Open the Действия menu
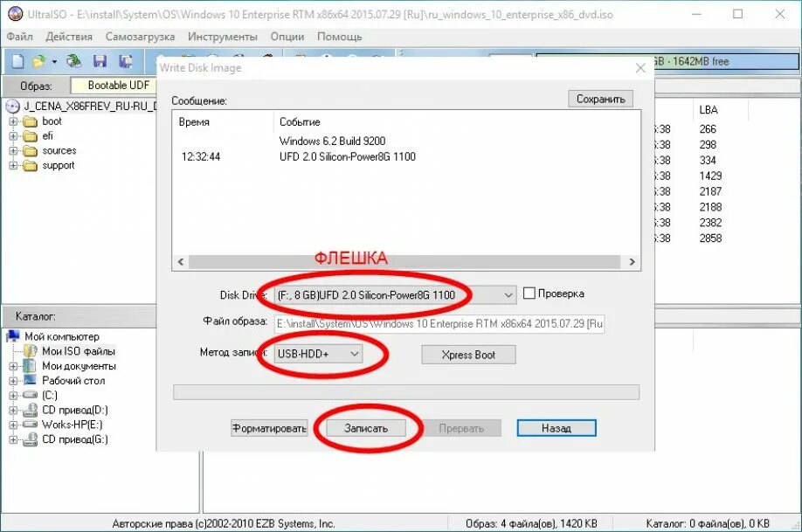 tap(69, 37)
